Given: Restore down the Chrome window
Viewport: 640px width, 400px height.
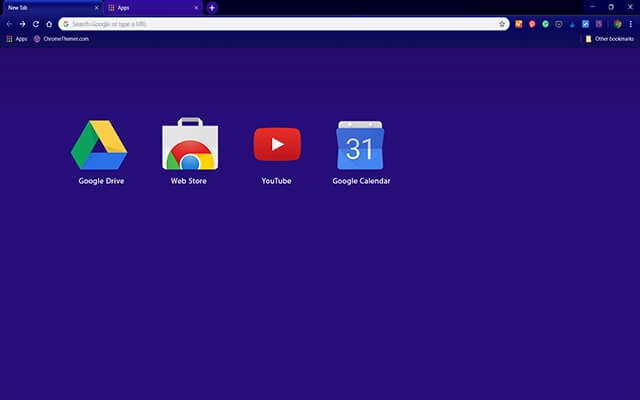Looking at the screenshot, I should tap(611, 7).
